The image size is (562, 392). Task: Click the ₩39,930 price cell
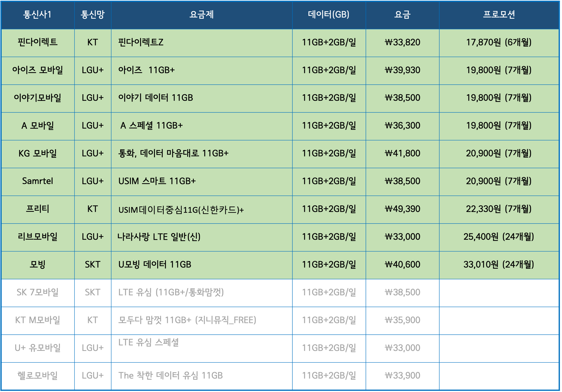coord(402,71)
